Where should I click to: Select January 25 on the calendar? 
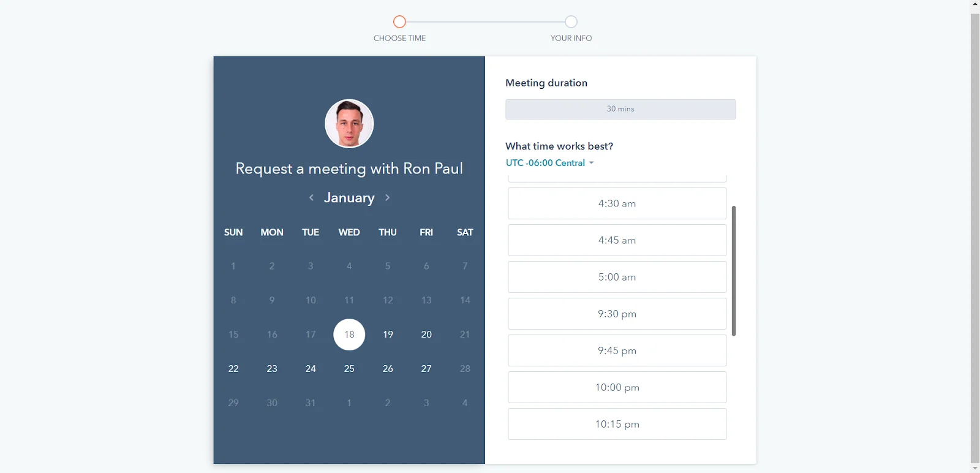click(349, 369)
